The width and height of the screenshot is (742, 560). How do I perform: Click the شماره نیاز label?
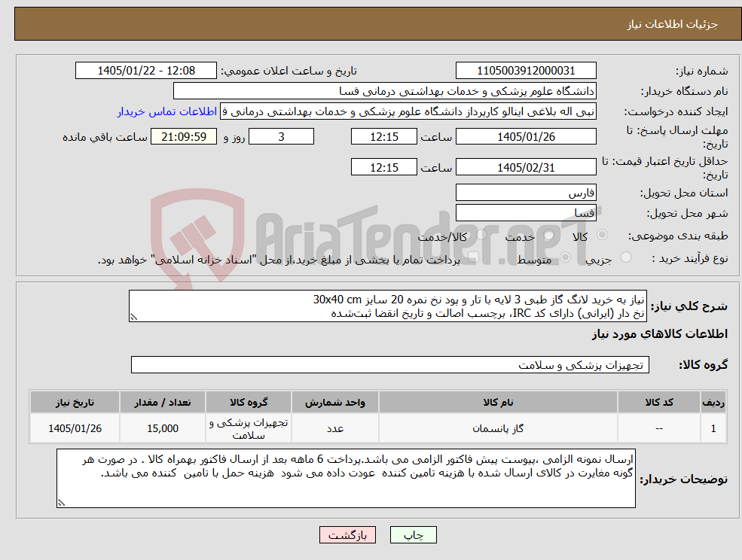[701, 72]
